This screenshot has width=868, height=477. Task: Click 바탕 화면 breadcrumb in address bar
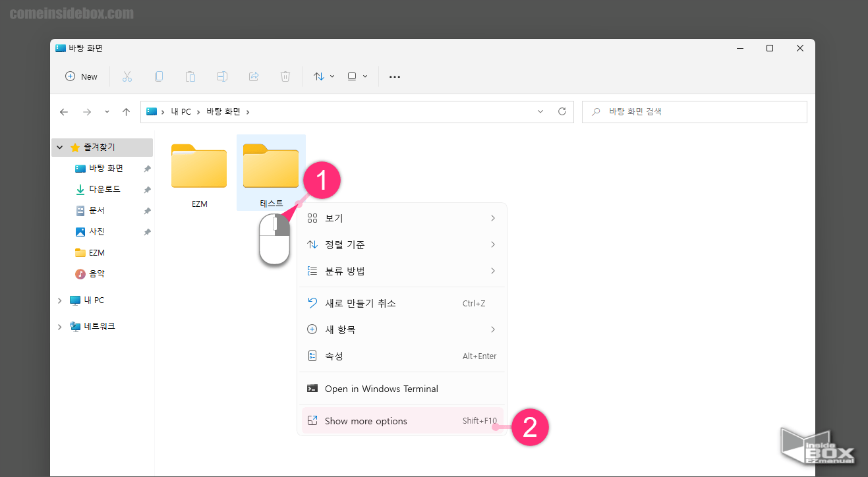point(223,112)
